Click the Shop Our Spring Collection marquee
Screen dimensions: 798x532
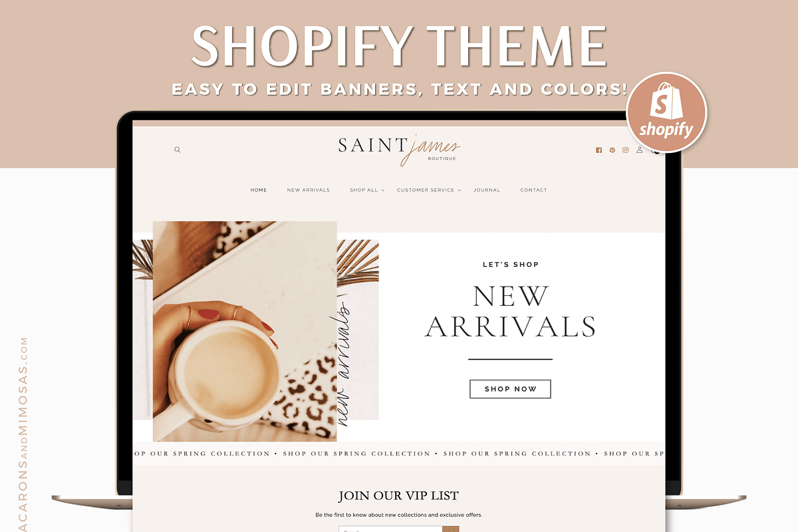pyautogui.click(x=399, y=454)
